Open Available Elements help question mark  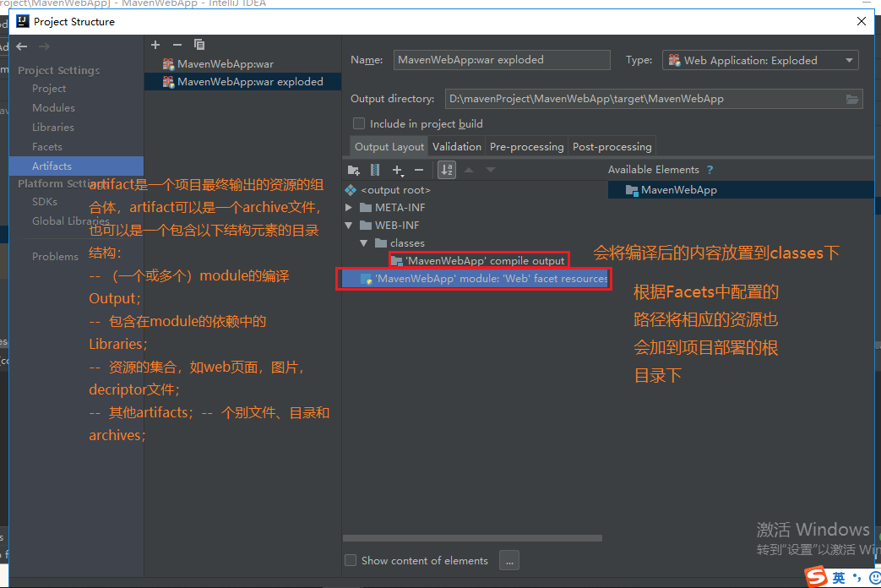click(710, 170)
